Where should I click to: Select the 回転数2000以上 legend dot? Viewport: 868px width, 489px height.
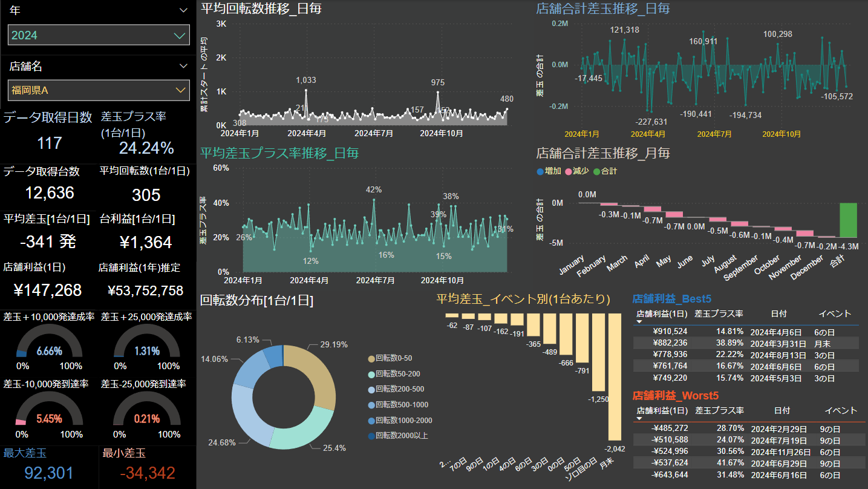coord(371,436)
